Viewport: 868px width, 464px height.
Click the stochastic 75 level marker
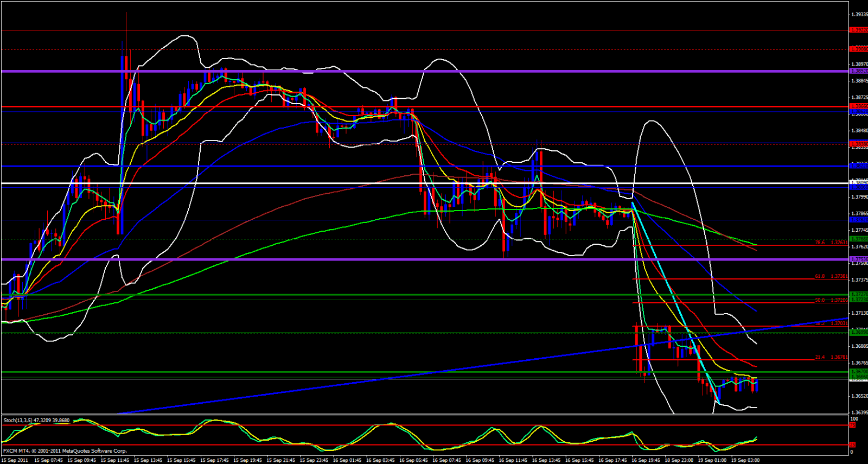click(x=852, y=425)
